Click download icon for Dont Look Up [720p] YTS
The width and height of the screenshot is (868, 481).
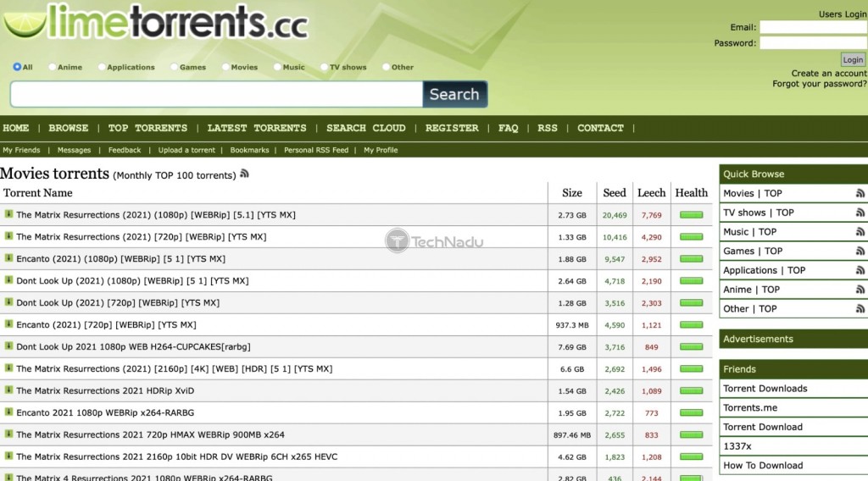point(8,302)
